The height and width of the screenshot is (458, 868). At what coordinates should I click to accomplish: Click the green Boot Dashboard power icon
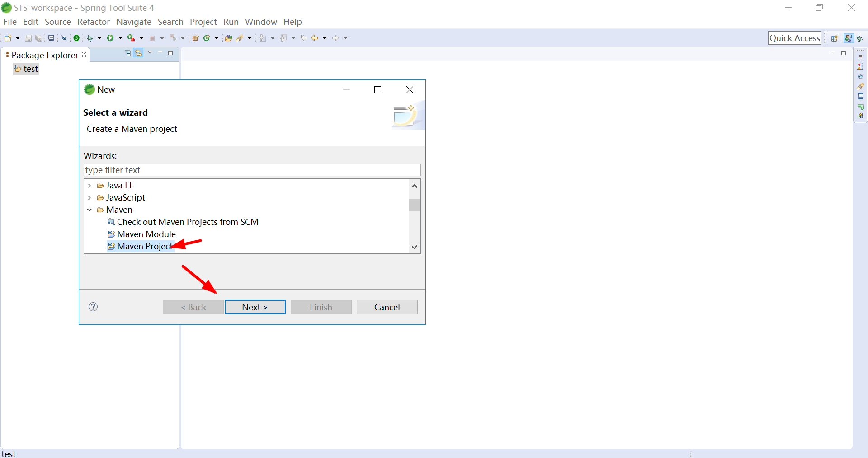click(77, 38)
